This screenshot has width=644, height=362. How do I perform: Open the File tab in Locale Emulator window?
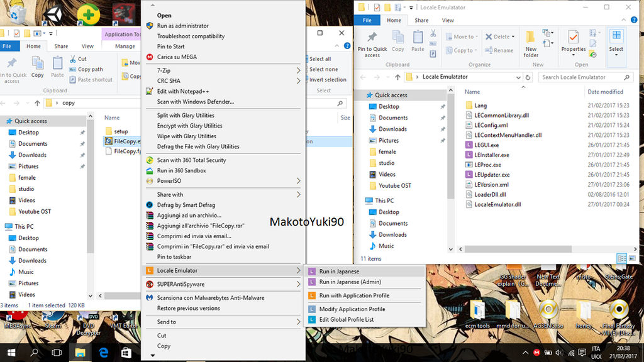[367, 20]
